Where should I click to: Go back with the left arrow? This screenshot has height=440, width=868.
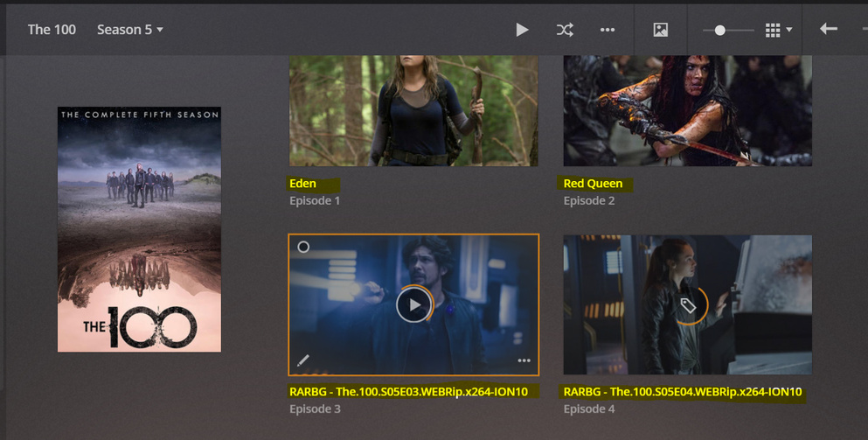click(x=828, y=29)
